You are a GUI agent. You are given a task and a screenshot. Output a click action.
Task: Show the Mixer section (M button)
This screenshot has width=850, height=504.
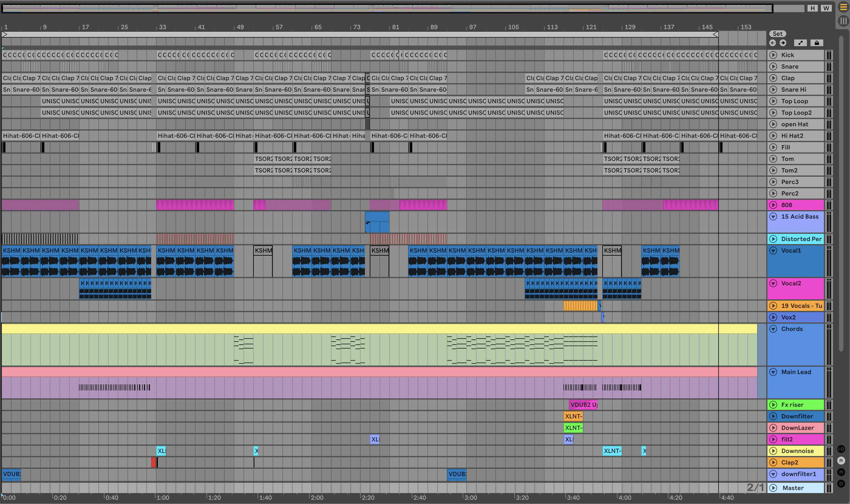coord(841,472)
